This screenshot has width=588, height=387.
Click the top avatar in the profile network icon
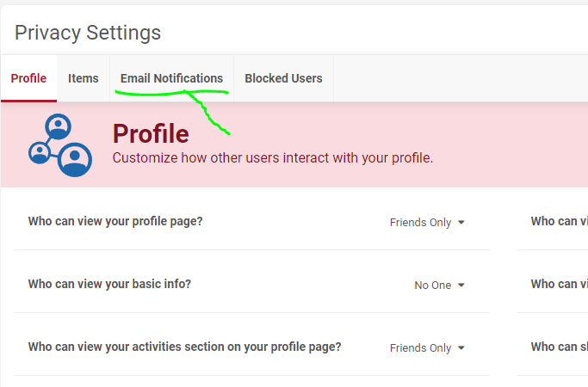pos(59,126)
